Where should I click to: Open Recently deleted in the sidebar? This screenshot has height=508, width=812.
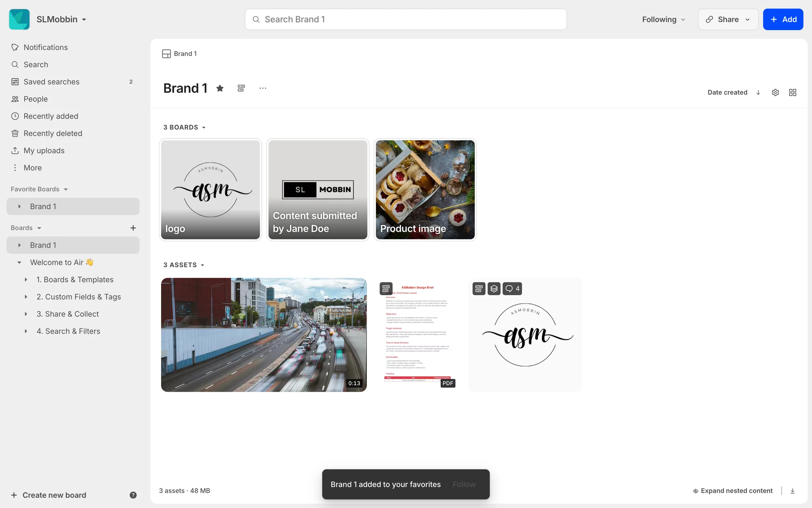click(53, 133)
